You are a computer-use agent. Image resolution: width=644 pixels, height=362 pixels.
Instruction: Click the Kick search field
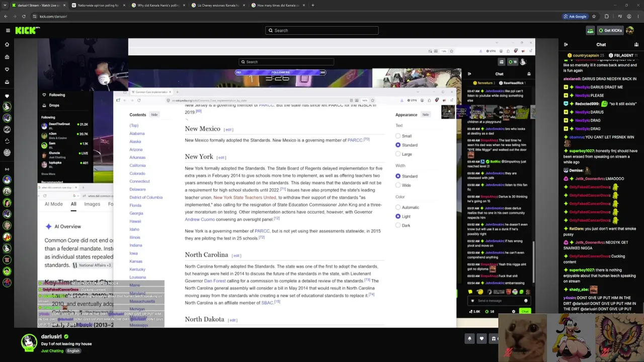[x=322, y=31]
